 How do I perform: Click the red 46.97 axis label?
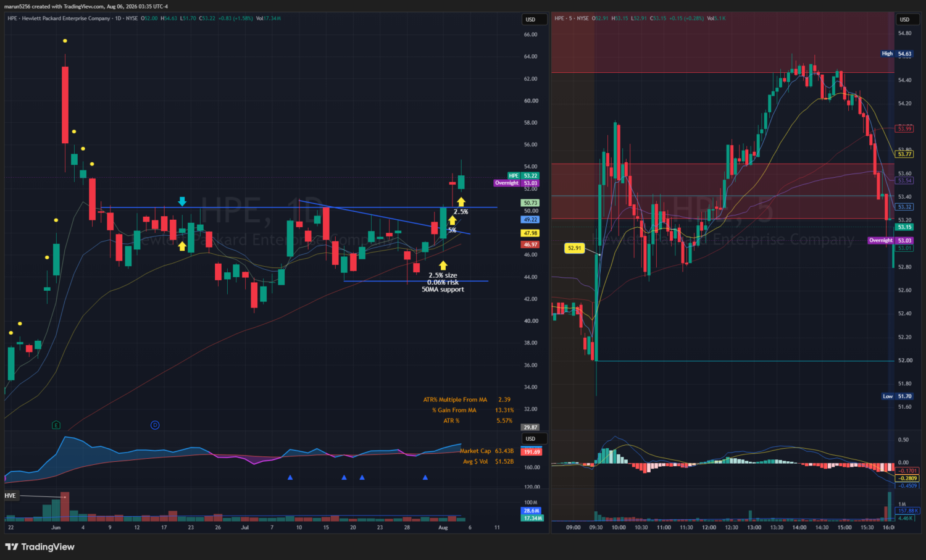530,244
